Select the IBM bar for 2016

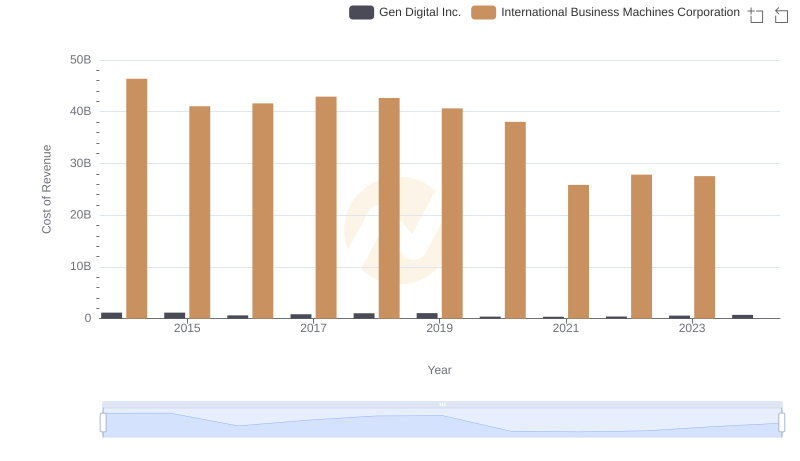(263, 211)
